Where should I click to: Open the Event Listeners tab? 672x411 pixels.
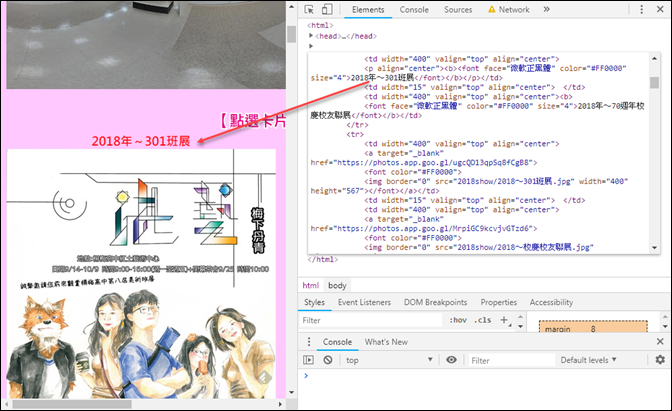pyautogui.click(x=364, y=302)
